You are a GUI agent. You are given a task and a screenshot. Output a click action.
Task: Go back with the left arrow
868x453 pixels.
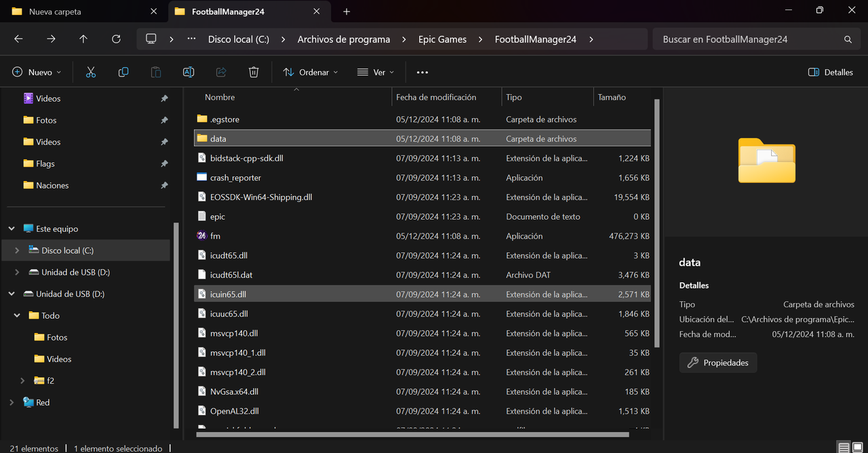(18, 39)
